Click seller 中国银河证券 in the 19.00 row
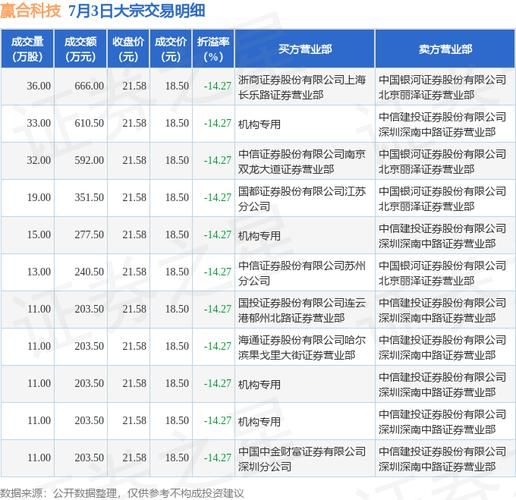Screen dimensions: 516x500 (x=443, y=199)
